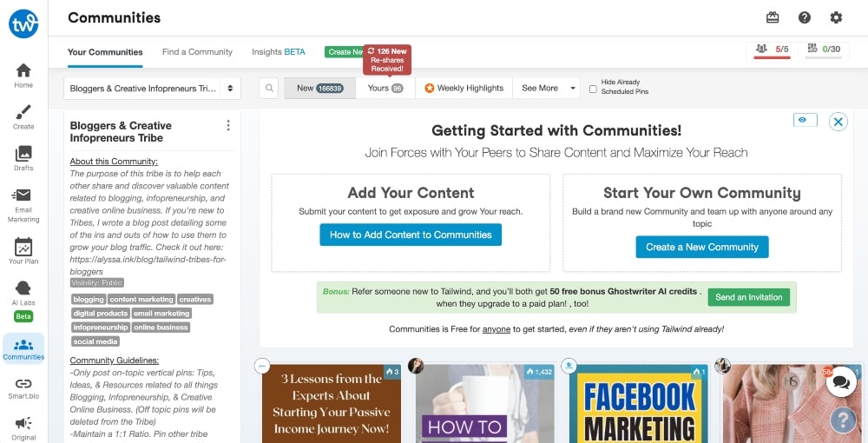Image resolution: width=868 pixels, height=443 pixels.
Task: Open the HOW TO pin thumbnail
Action: coord(485,404)
